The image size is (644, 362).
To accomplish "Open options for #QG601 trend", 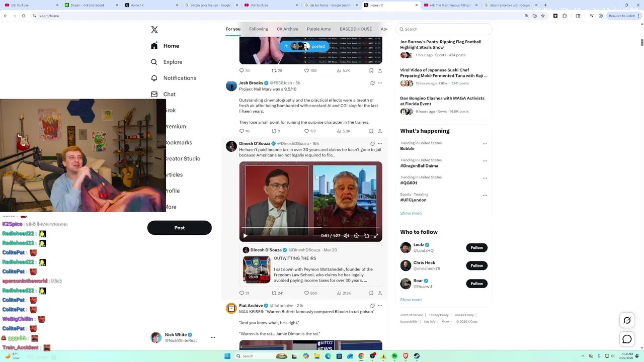I will (x=485, y=178).
